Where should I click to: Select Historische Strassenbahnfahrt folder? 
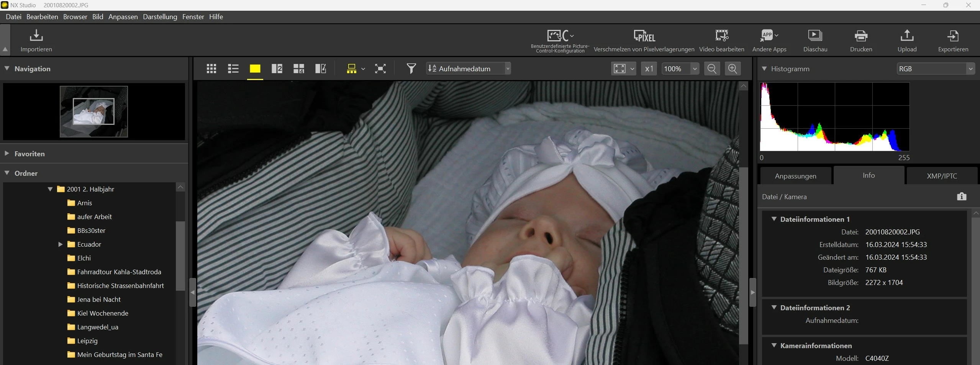coord(120,286)
